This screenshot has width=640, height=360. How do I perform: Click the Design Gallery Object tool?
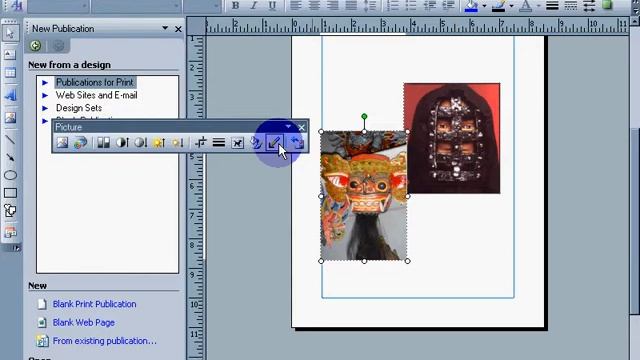(10, 232)
